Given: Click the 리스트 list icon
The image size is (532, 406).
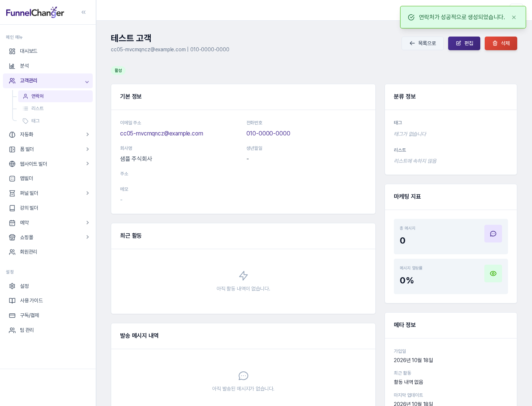Looking at the screenshot, I should (25, 109).
